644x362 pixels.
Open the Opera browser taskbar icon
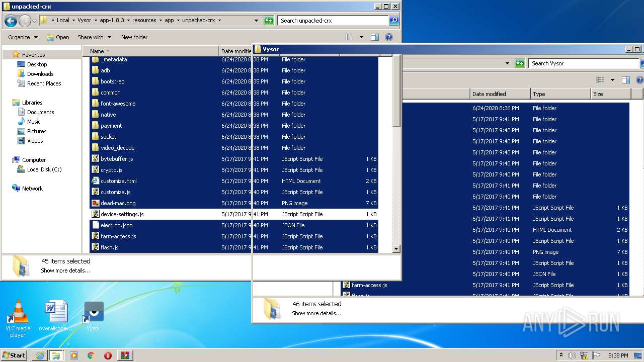tap(108, 355)
